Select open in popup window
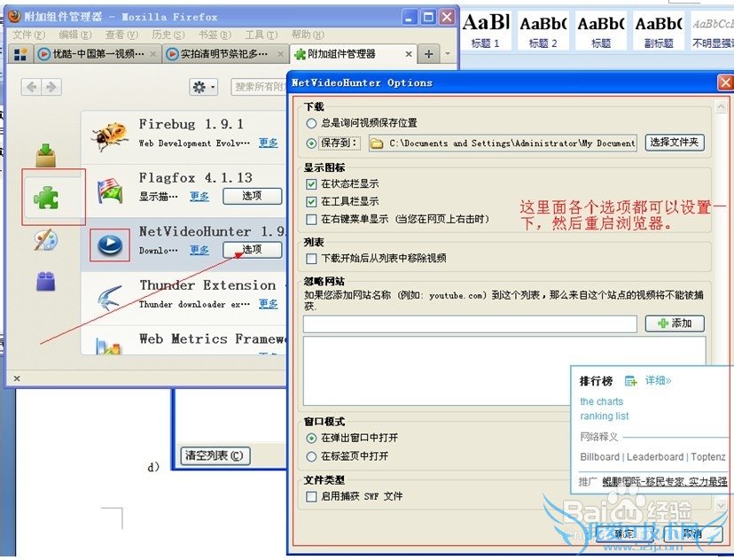This screenshot has width=734, height=560. (x=311, y=439)
